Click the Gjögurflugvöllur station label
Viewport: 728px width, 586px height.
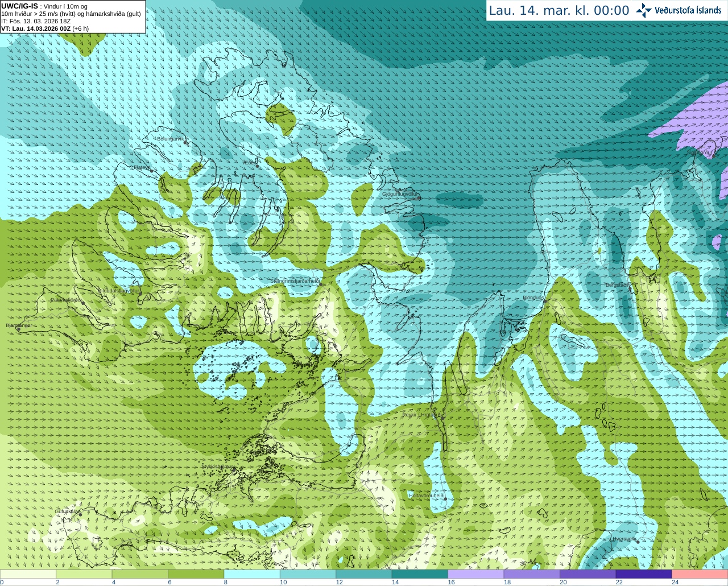(400, 194)
